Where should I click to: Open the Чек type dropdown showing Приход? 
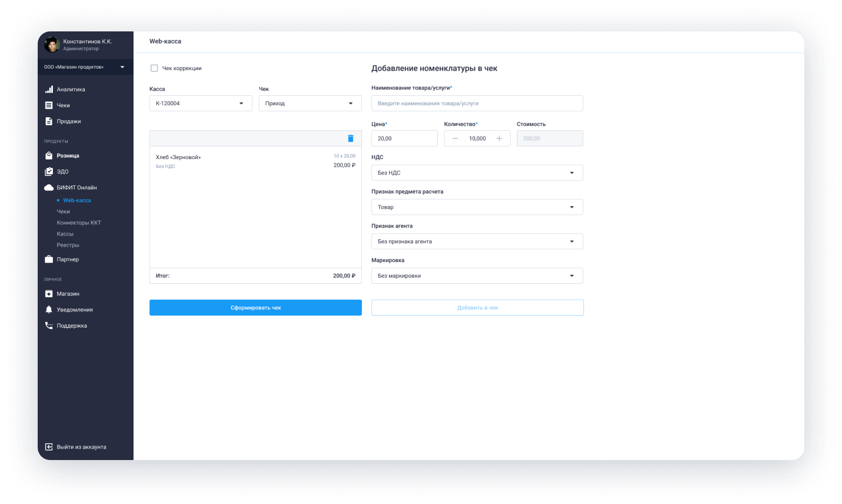tap(310, 103)
